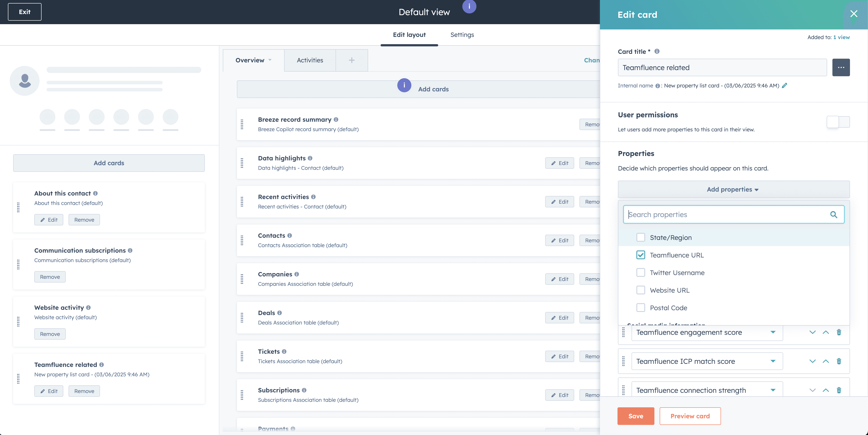
Task: Click info icon next to Card title
Action: point(657,52)
